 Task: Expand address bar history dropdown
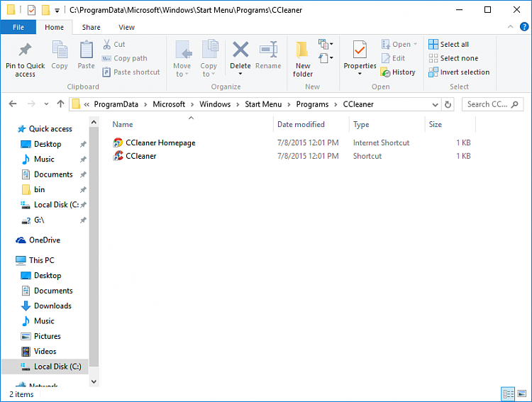pos(435,104)
